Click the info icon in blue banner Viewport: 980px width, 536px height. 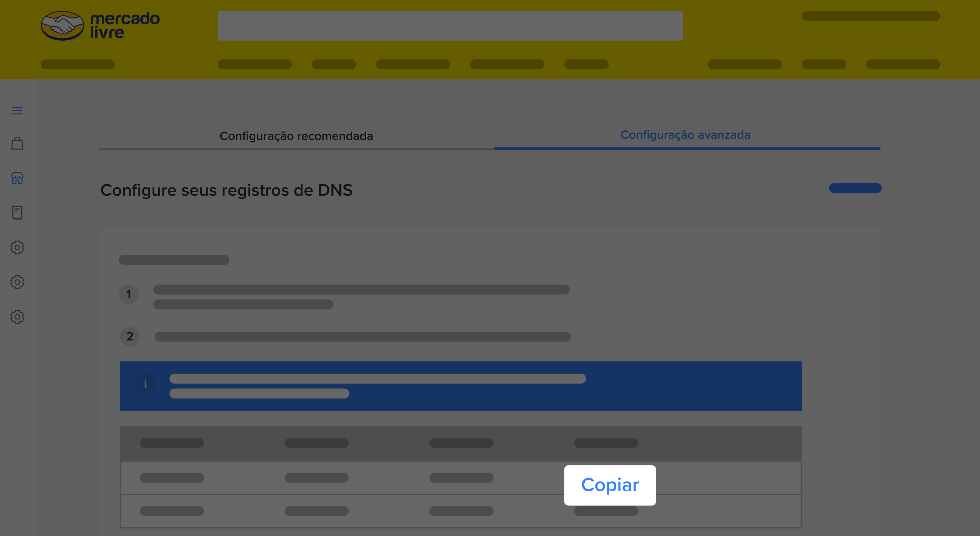145,384
